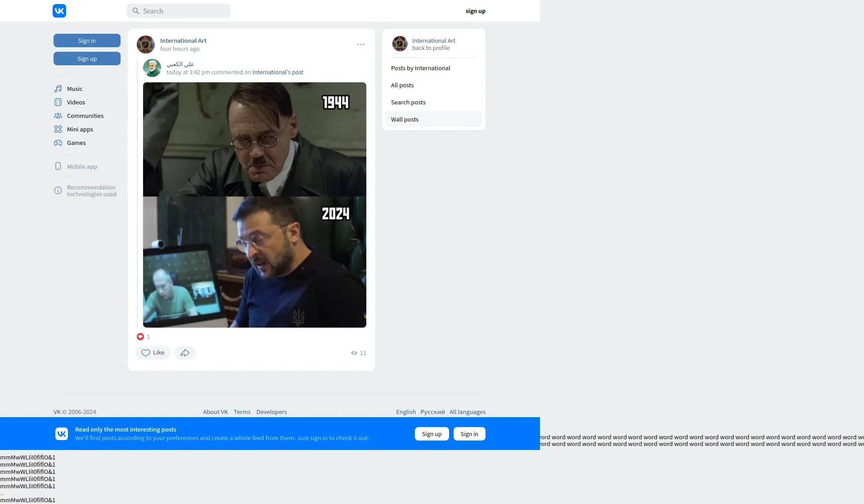Open the post options three-dot menu
The width and height of the screenshot is (864, 504).
pyautogui.click(x=361, y=45)
